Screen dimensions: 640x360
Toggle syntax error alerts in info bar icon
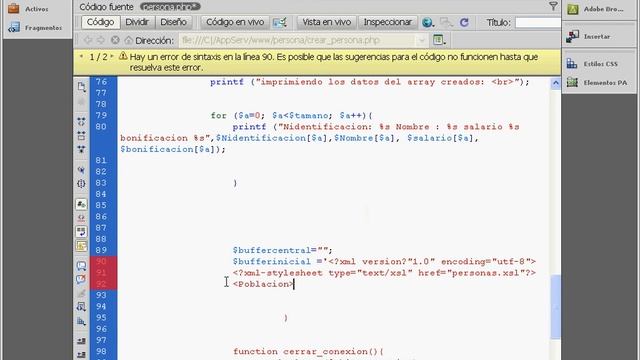point(81,246)
